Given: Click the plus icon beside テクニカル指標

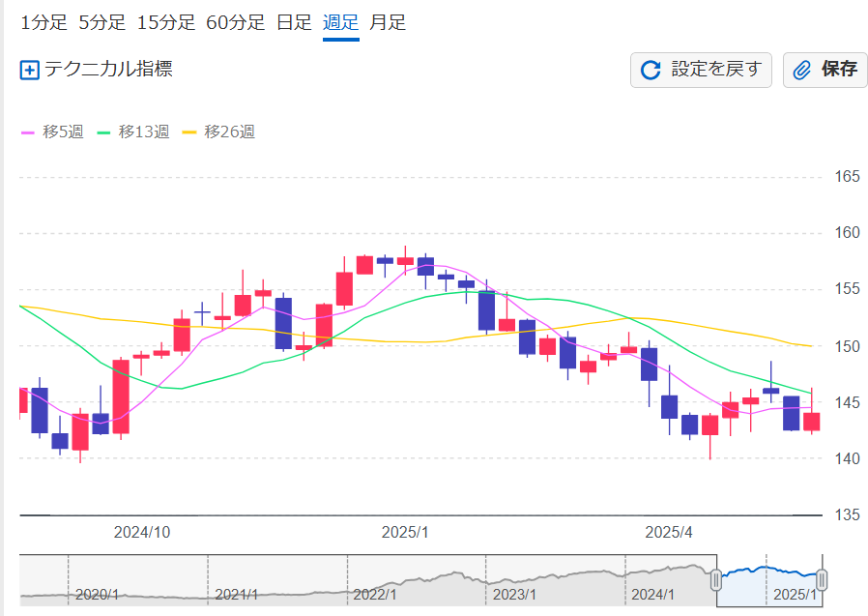Looking at the screenshot, I should click(29, 71).
